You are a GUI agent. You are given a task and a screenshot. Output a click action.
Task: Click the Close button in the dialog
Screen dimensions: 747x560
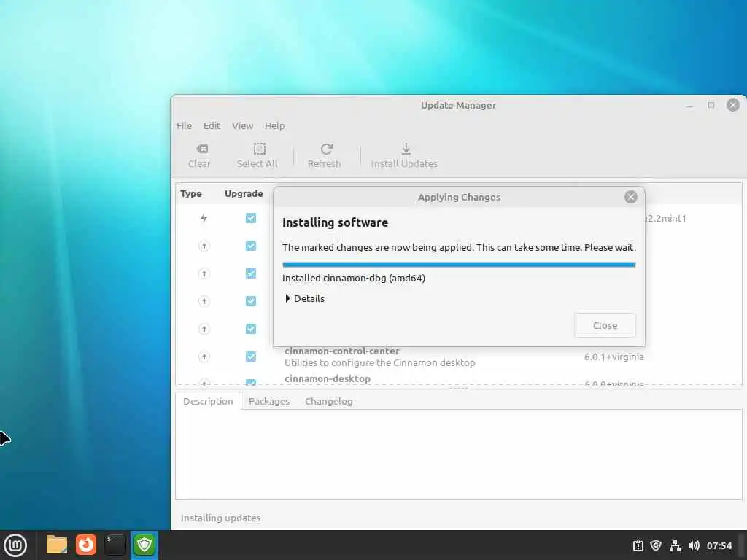[x=605, y=325]
